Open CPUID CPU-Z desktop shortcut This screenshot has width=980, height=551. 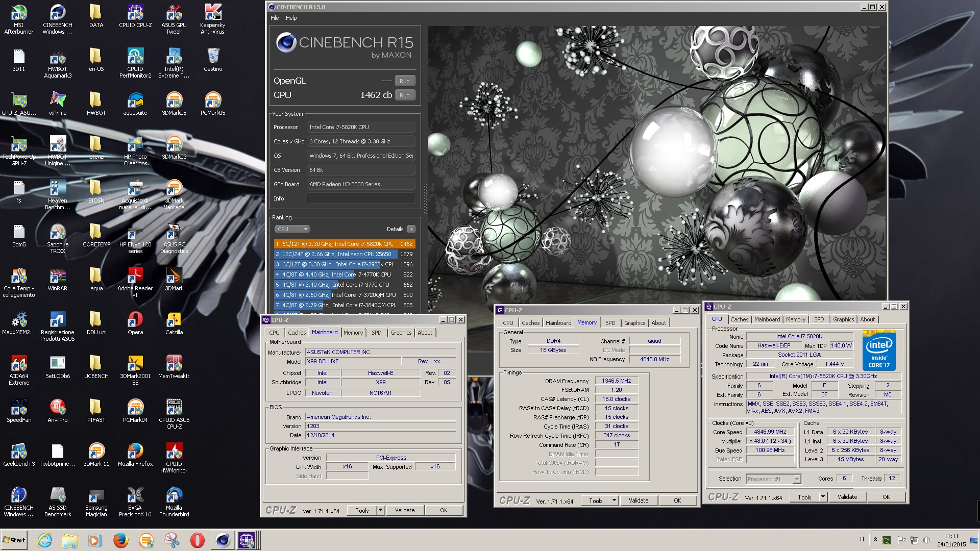coord(135,16)
